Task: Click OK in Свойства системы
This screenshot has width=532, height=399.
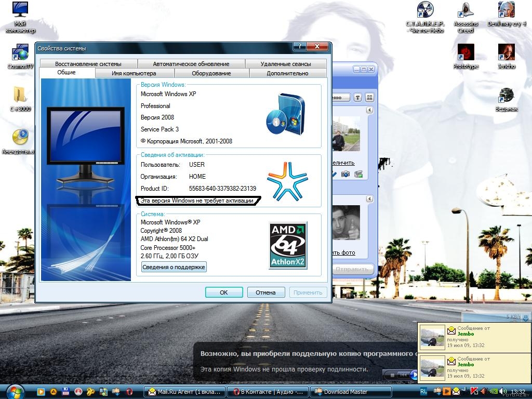Action: pos(224,292)
